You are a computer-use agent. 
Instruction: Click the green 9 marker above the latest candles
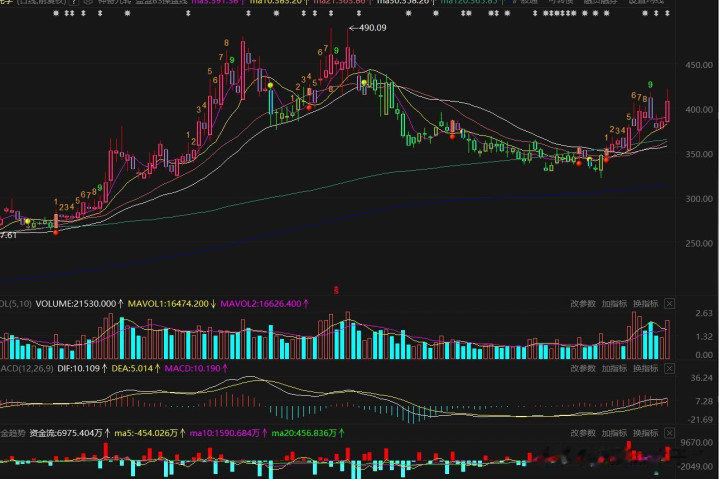[x=650, y=85]
